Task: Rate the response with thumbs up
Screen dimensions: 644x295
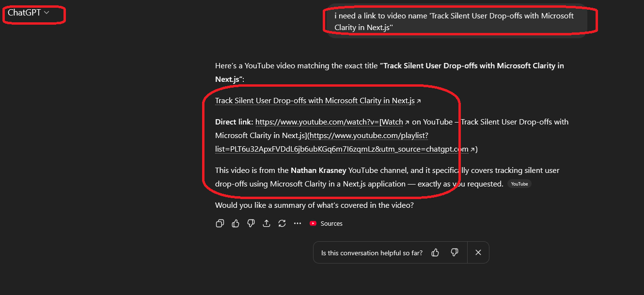Action: point(235,223)
